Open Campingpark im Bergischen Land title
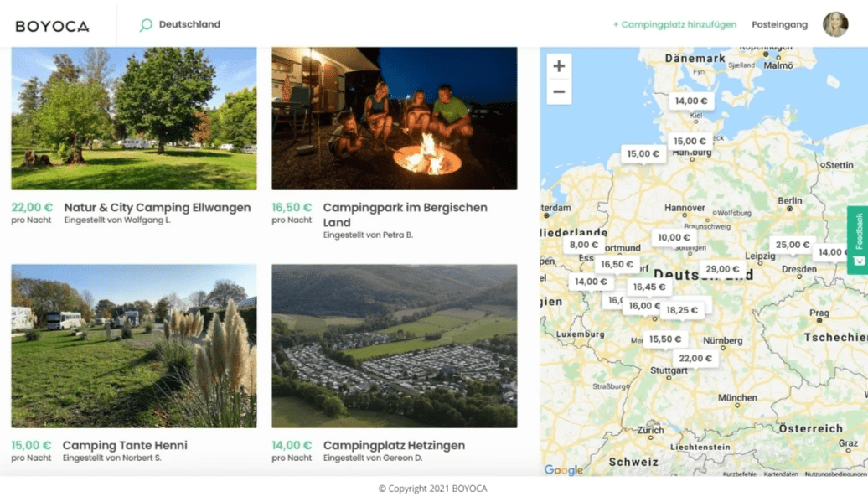 coord(406,215)
